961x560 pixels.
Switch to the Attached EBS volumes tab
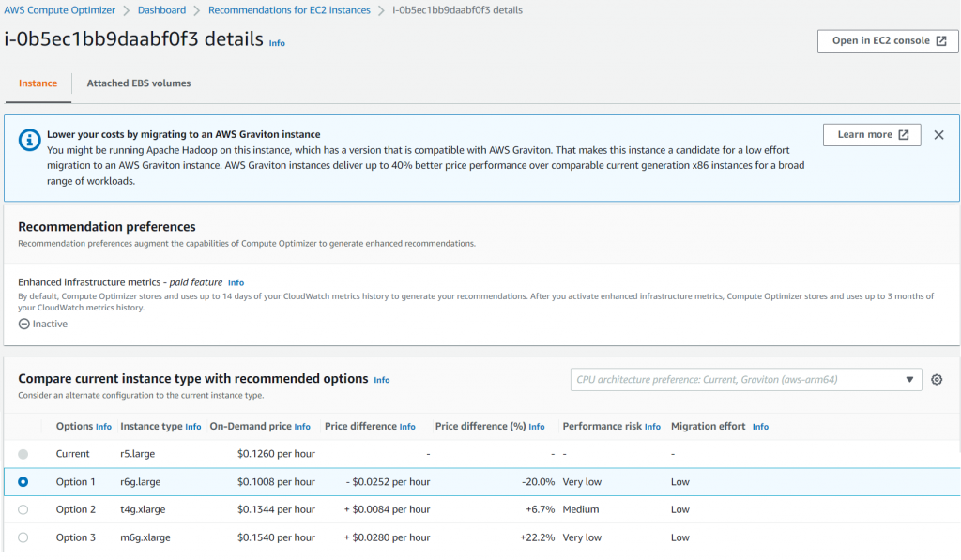point(138,83)
